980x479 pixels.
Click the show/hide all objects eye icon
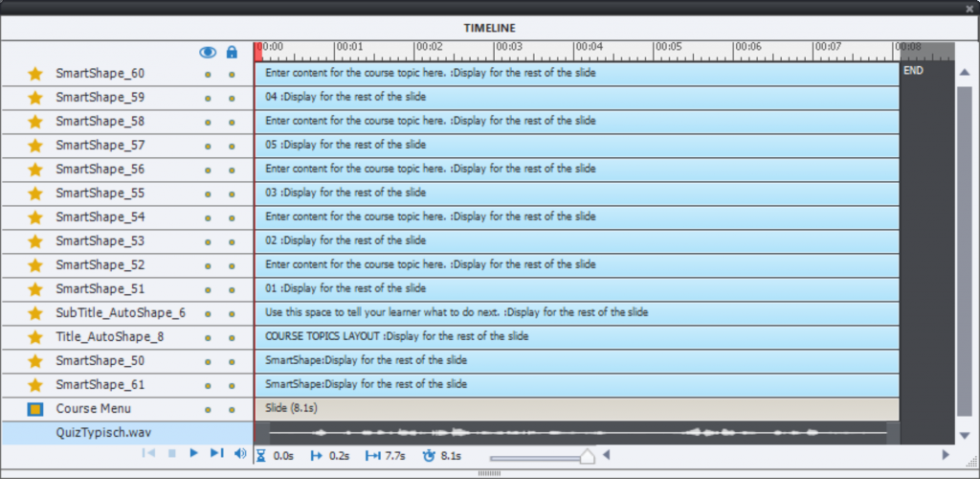pyautogui.click(x=208, y=53)
